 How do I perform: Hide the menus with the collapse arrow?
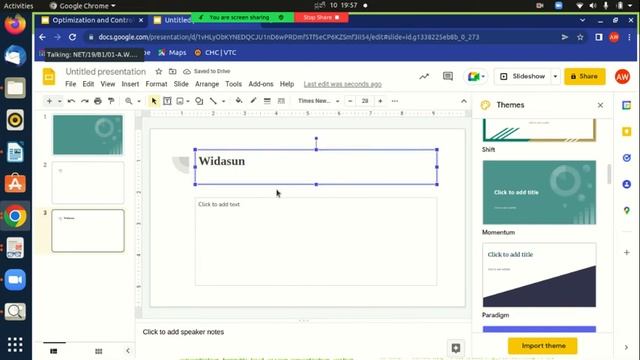point(464,101)
